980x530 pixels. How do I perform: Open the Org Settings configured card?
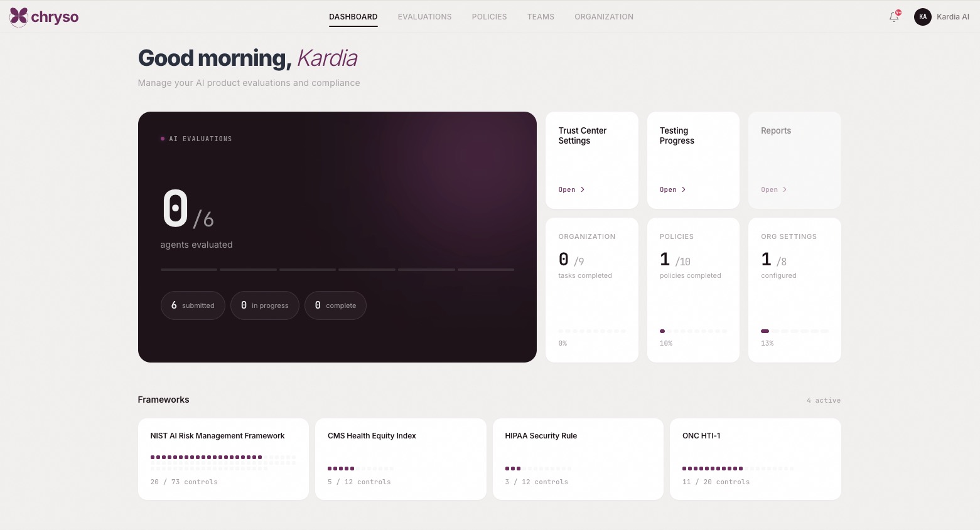coord(794,290)
